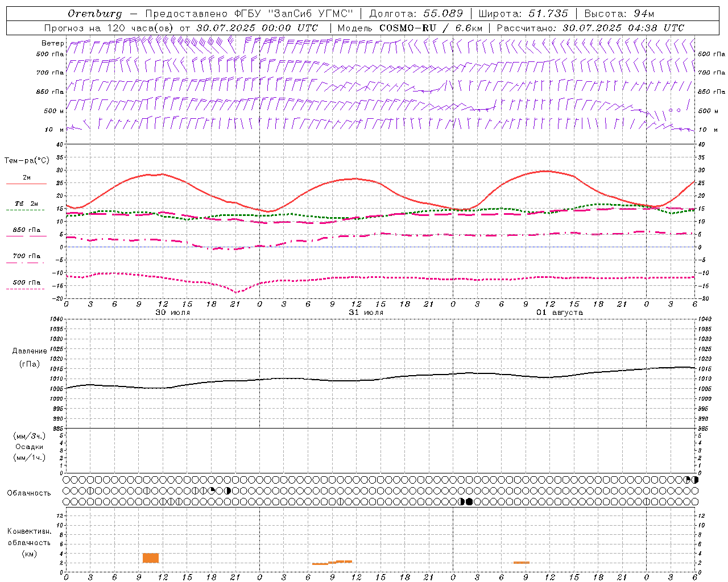Click the 'Td 2м' dew point legend entry
The image size is (728, 582).
pos(27,203)
